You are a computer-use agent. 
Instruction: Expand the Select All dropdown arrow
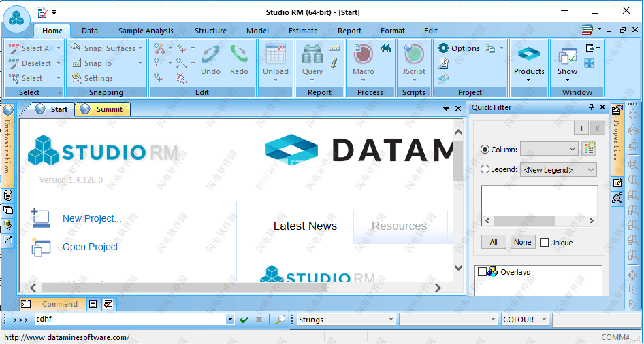(59, 48)
